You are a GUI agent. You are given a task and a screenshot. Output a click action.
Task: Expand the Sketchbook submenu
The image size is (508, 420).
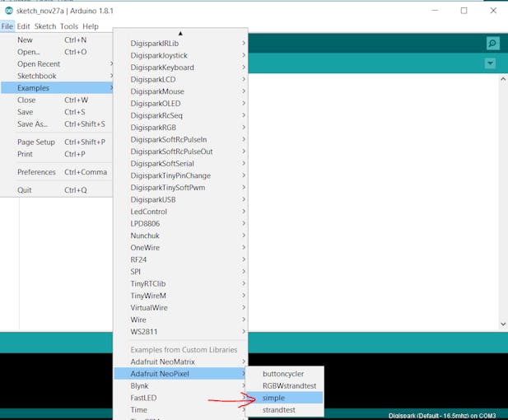(x=57, y=76)
